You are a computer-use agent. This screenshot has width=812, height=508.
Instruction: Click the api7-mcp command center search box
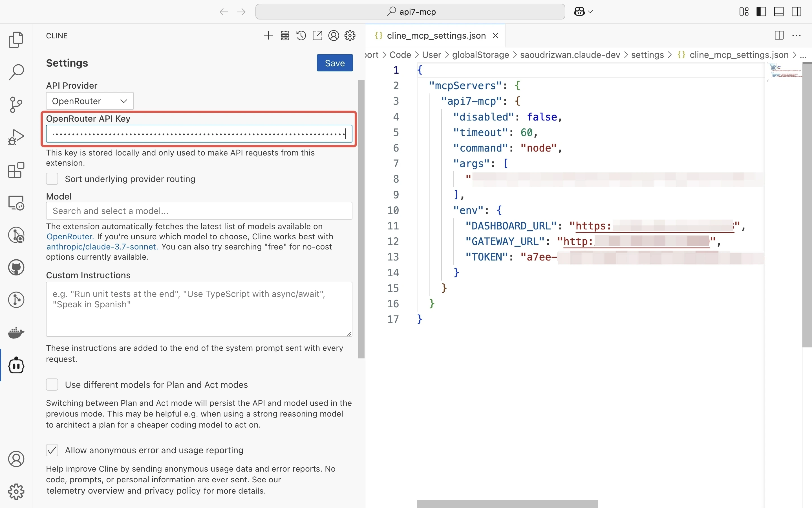pos(410,12)
